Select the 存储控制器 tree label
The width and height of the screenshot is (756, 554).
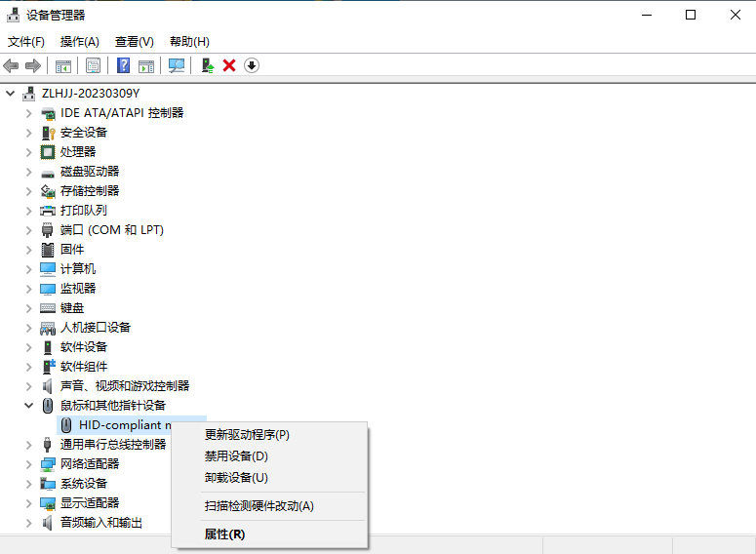coord(90,191)
